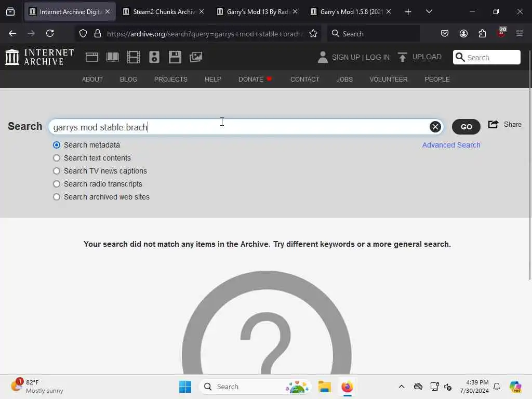The image size is (532, 399).
Task: Select Search archived web sites option
Action: tap(57, 197)
